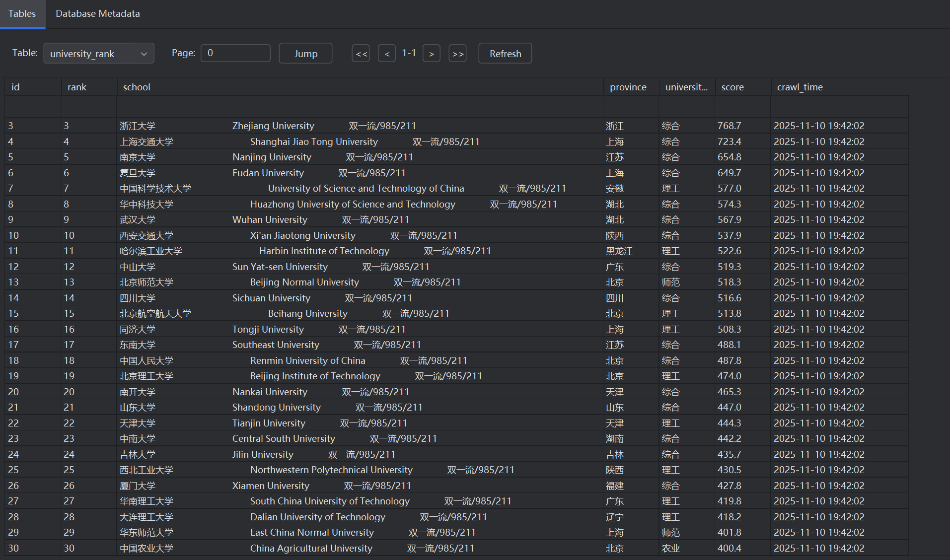
Task: Click the score value 537.9
Action: pos(743,235)
